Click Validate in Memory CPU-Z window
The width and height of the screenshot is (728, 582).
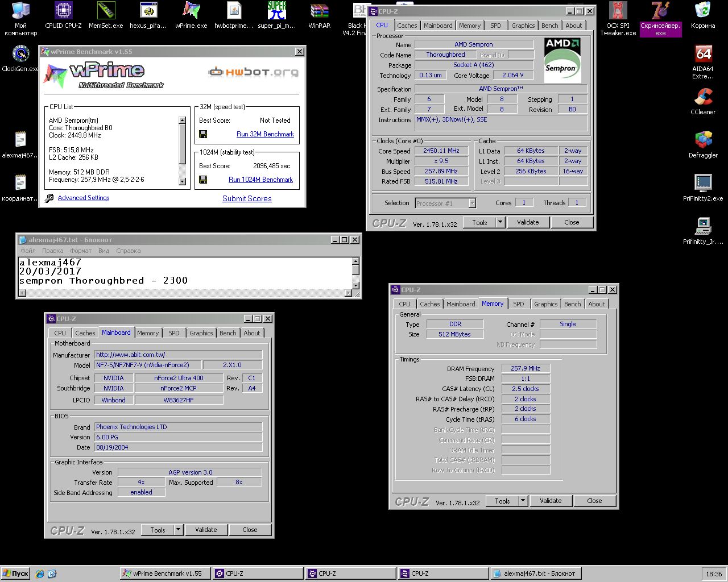tap(551, 501)
